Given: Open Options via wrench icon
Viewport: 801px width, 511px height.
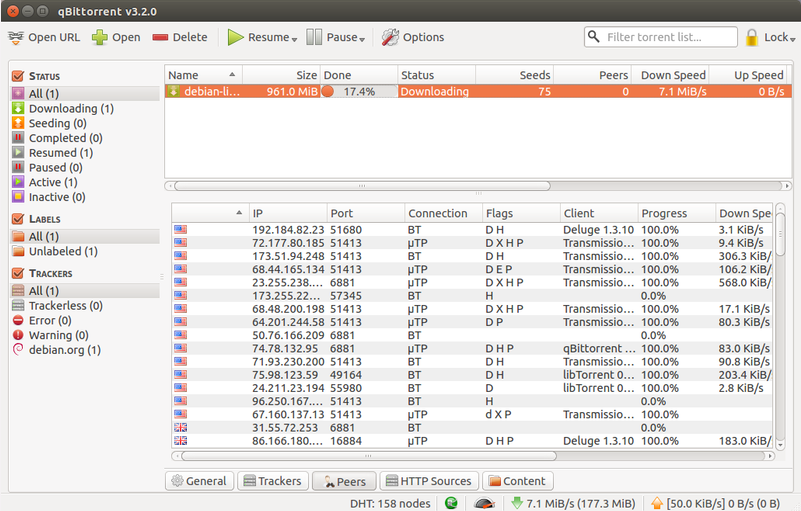Looking at the screenshot, I should point(390,37).
